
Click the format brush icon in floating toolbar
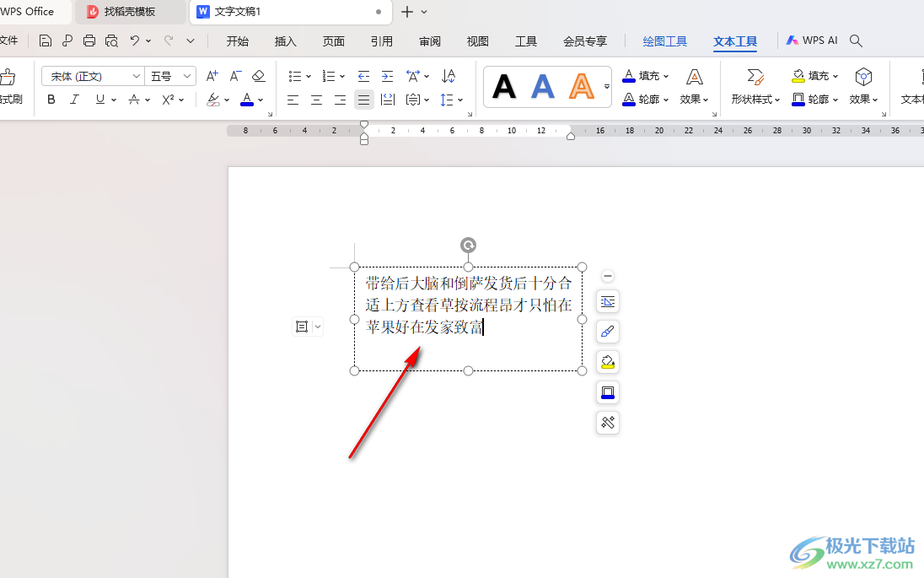click(x=608, y=332)
